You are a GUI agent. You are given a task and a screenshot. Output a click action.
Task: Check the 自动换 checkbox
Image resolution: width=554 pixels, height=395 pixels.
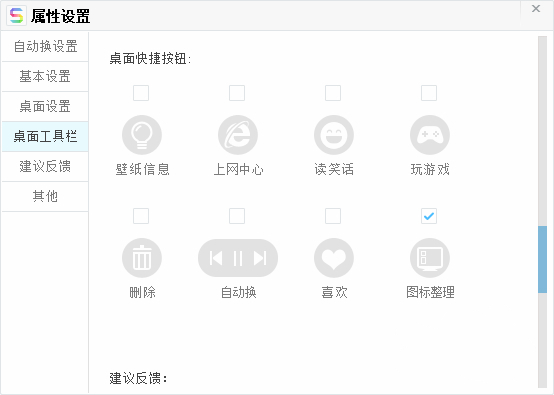[237, 216]
